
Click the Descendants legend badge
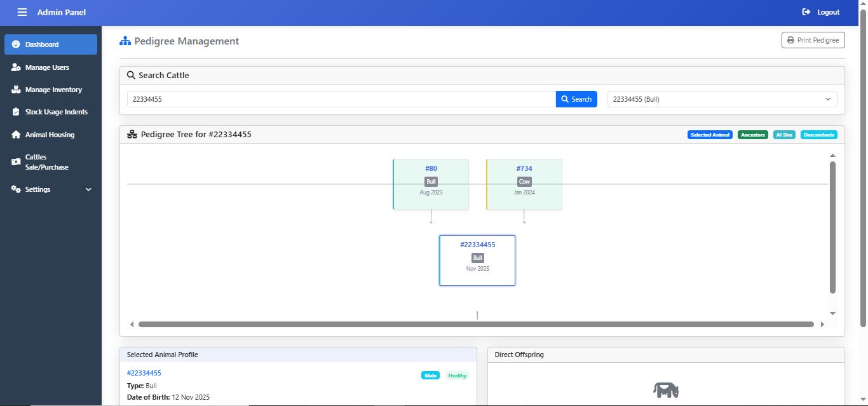(818, 135)
